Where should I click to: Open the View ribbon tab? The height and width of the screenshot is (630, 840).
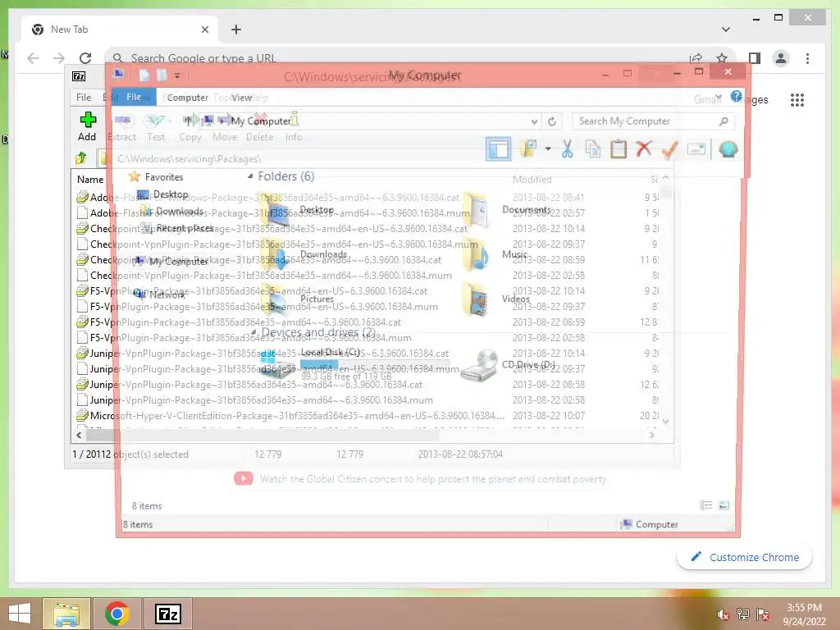[x=242, y=98]
